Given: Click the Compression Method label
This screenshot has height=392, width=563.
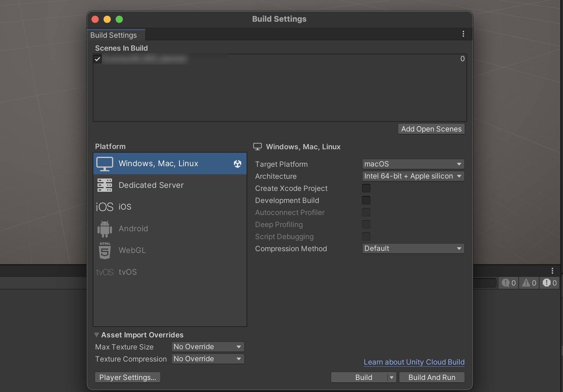Looking at the screenshot, I should click(291, 249).
